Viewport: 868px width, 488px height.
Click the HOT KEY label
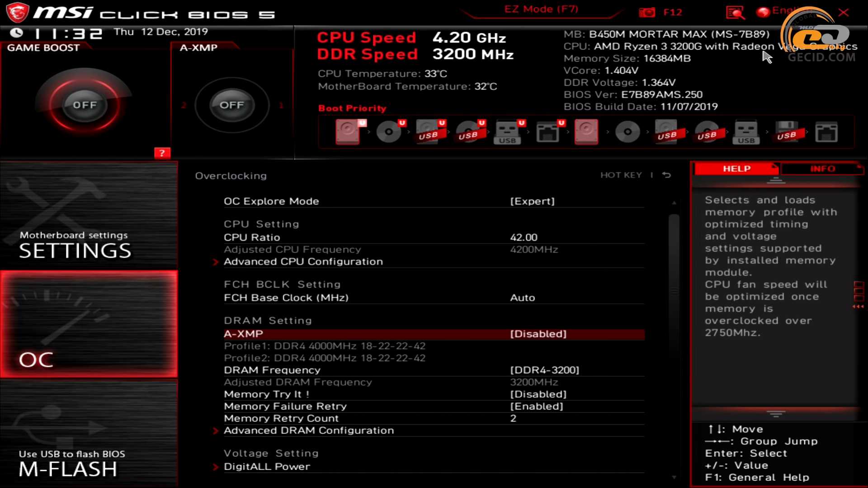click(x=621, y=175)
